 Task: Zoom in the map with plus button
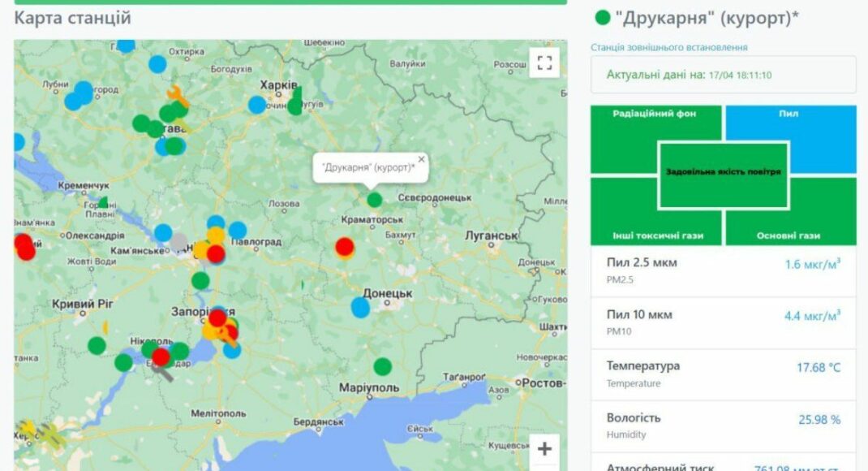[544, 449]
